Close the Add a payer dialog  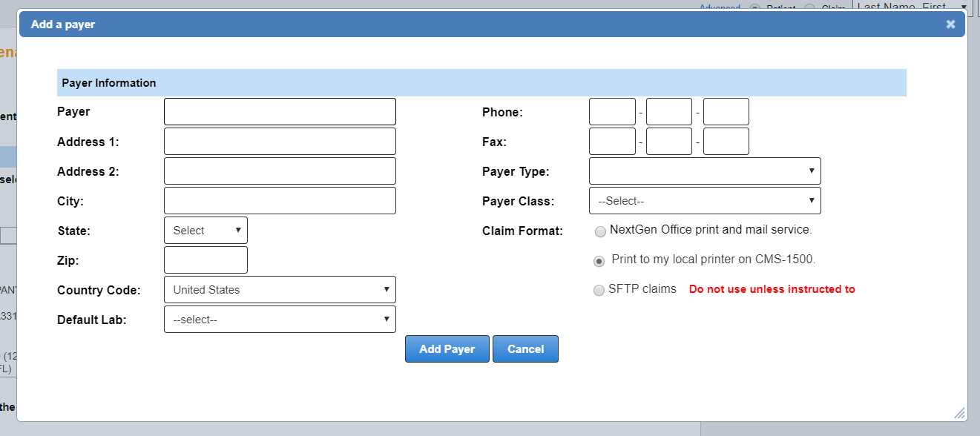pyautogui.click(x=950, y=24)
